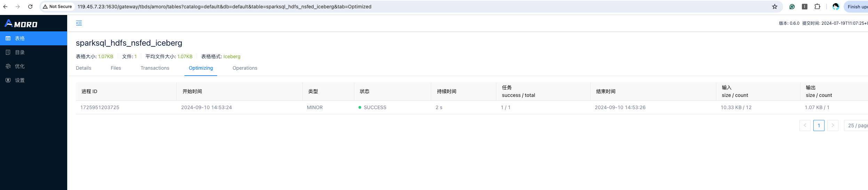Image resolution: width=868 pixels, height=190 pixels.
Task: Bookmark this page with the star icon
Action: [x=774, y=7]
